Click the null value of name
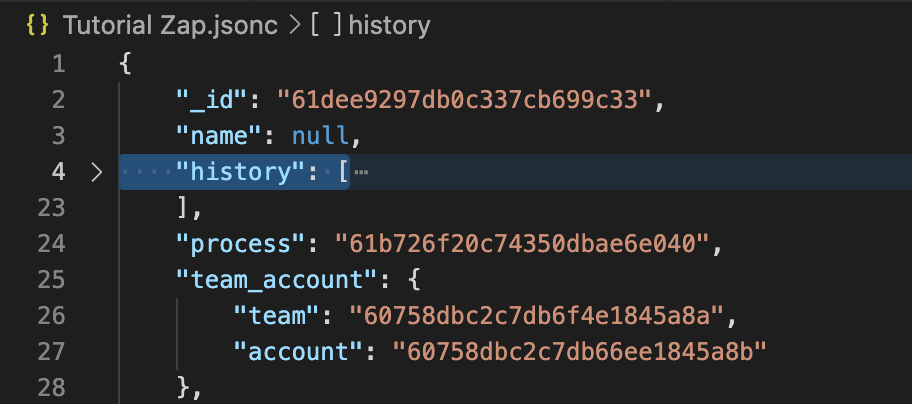912x404 pixels. pos(320,137)
